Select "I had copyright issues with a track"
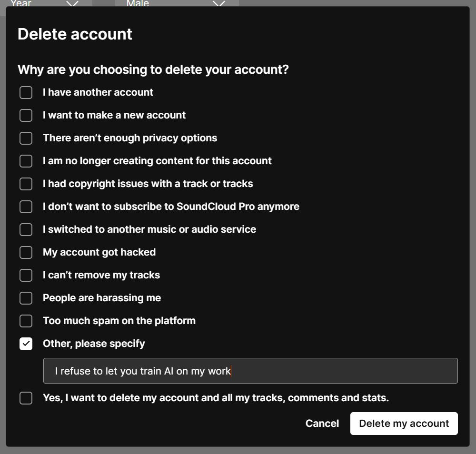The width and height of the screenshot is (476, 454). [x=26, y=184]
